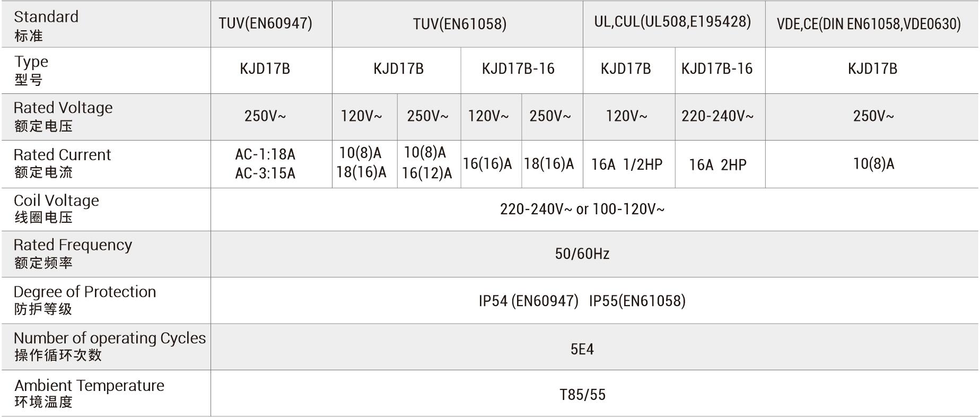Select the 16A 1/2HP rated current cell
Screen dimensions: 980x418
627,164
